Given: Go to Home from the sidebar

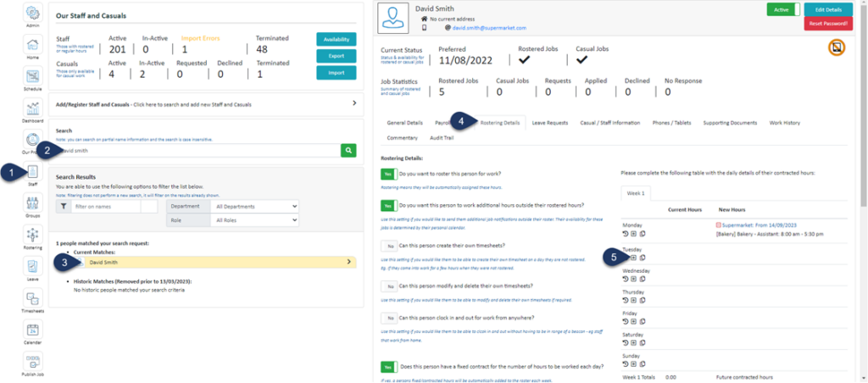Looking at the screenshot, I should pyautogui.click(x=33, y=44).
